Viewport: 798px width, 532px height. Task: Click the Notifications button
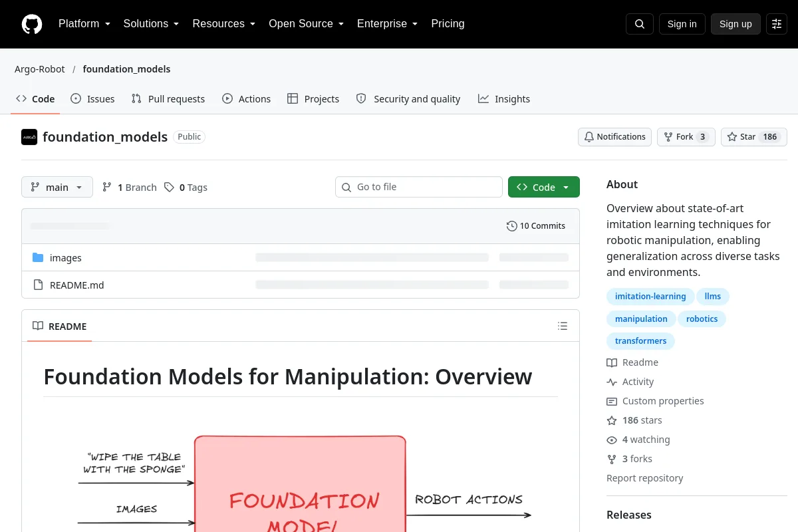(x=614, y=137)
